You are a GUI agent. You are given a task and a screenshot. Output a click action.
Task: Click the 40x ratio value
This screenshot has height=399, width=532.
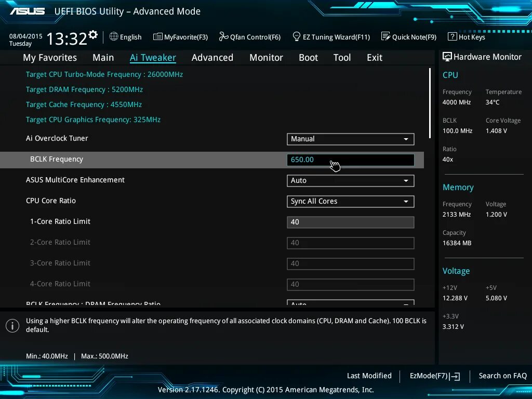447,159
